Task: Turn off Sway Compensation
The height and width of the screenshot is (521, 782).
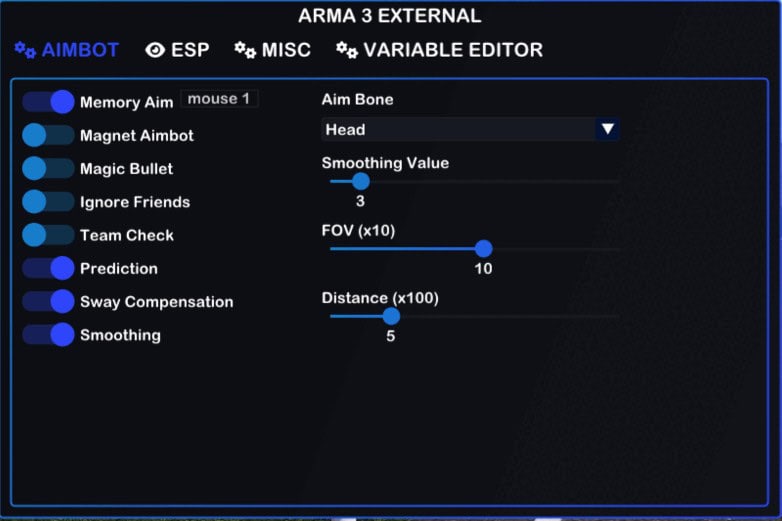Action: [x=48, y=301]
